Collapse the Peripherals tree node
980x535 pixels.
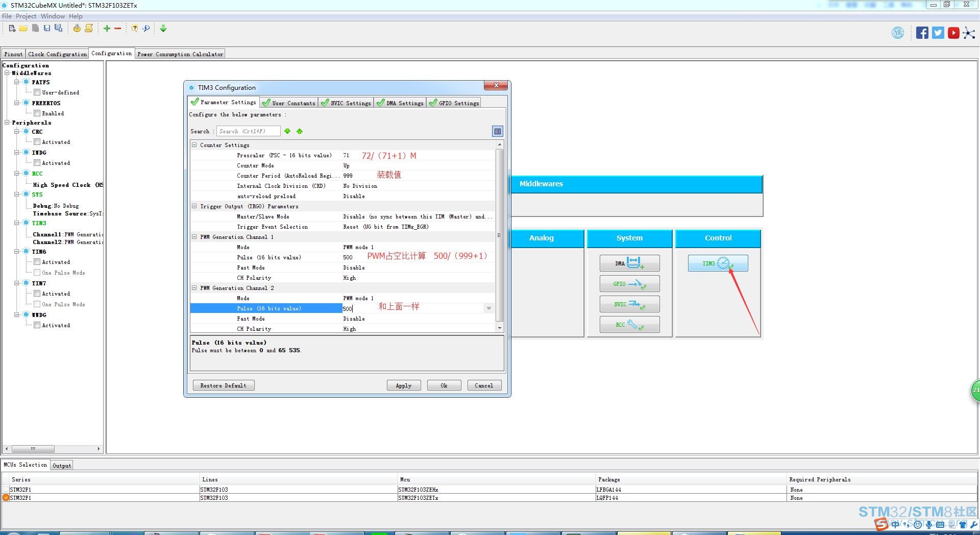coord(7,123)
